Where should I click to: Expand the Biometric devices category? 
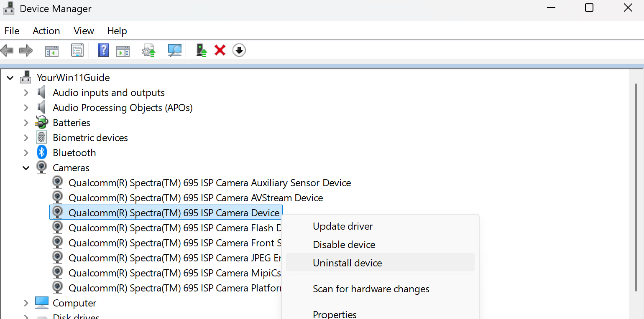(26, 138)
